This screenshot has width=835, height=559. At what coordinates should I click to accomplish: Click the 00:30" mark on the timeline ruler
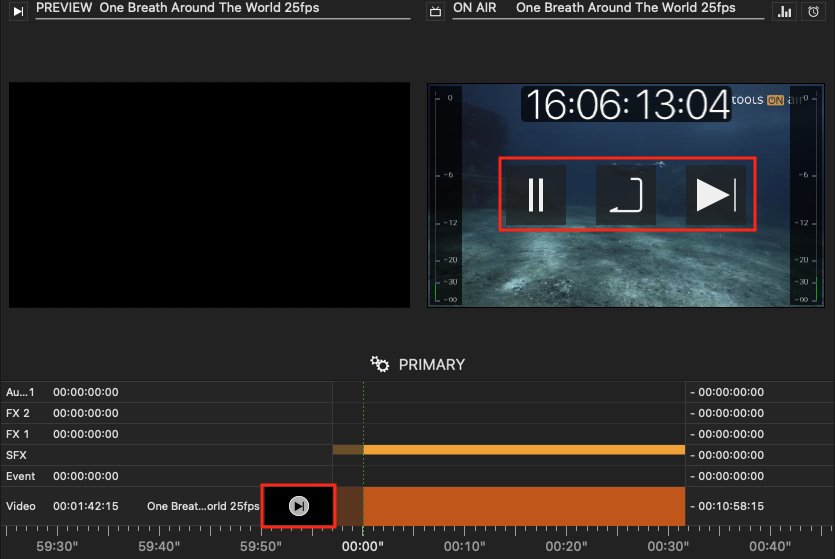[x=668, y=546]
